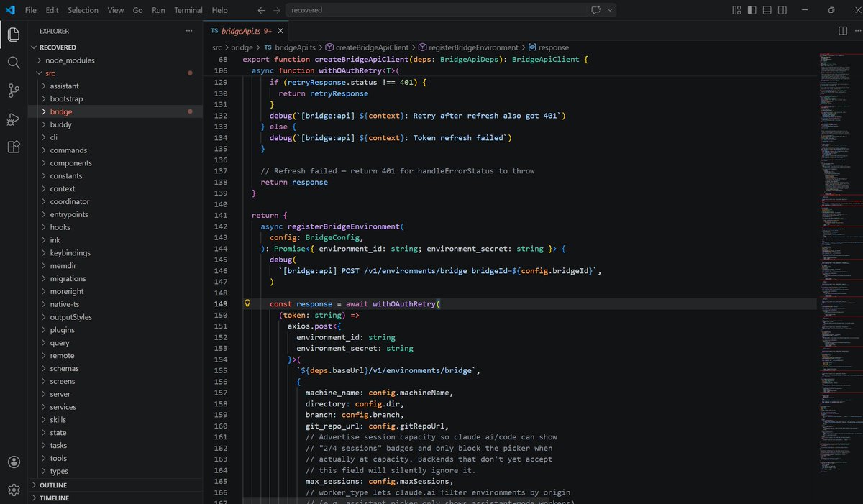Open Explorer views and more actions ellipsis
The height and width of the screenshot is (504, 863).
pyautogui.click(x=189, y=31)
